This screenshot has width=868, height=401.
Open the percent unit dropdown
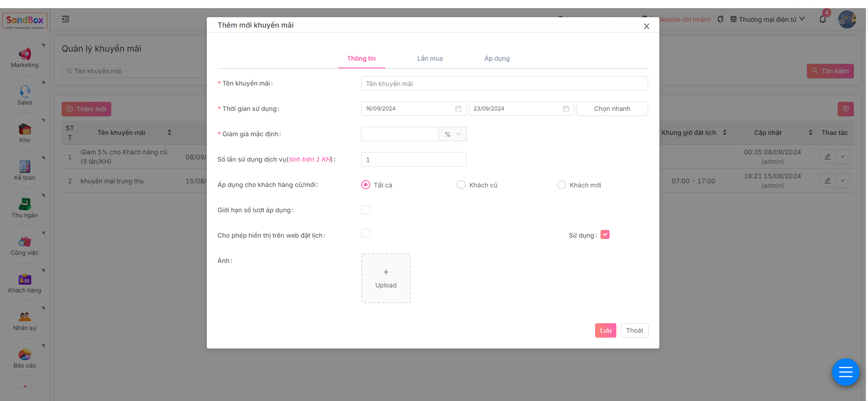[453, 134]
